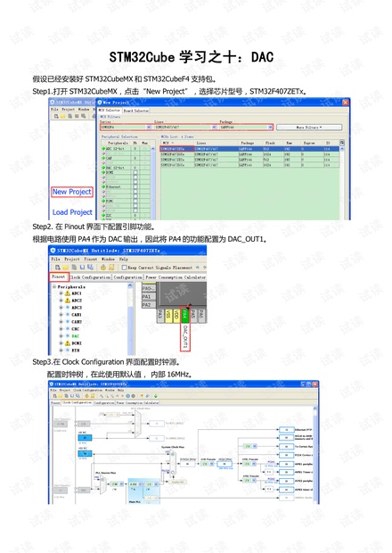Click first orange generate icon in Pinout window toolbar
The image size is (392, 553).
point(103,268)
